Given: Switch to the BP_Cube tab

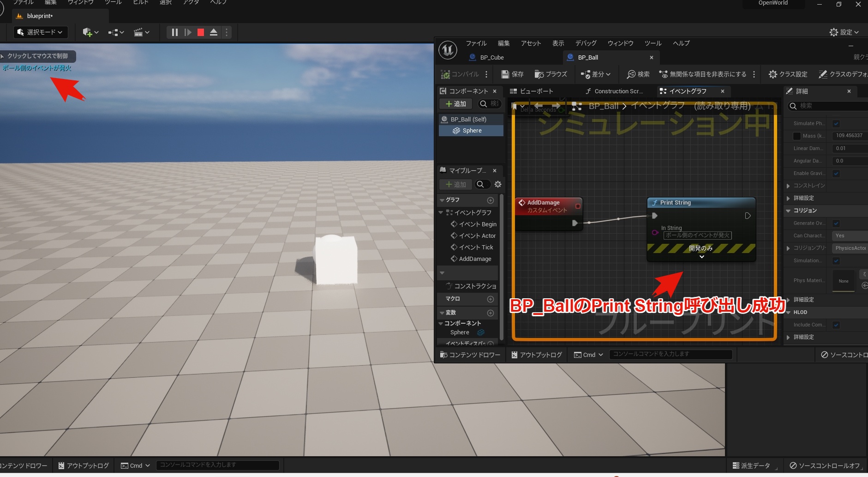Looking at the screenshot, I should [x=492, y=58].
